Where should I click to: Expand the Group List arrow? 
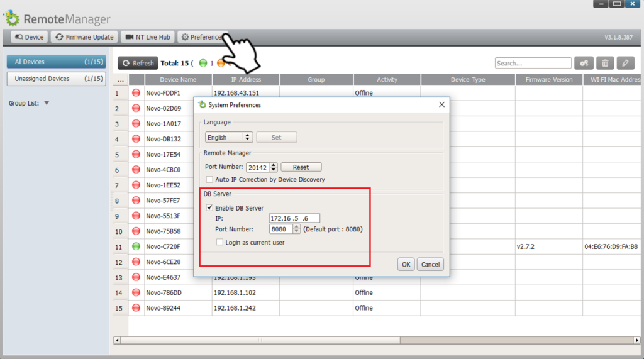pos(47,103)
